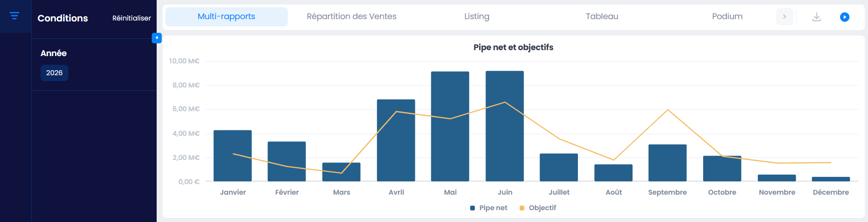868x222 pixels.
Task: Click the Janvier bar
Action: [x=233, y=156]
